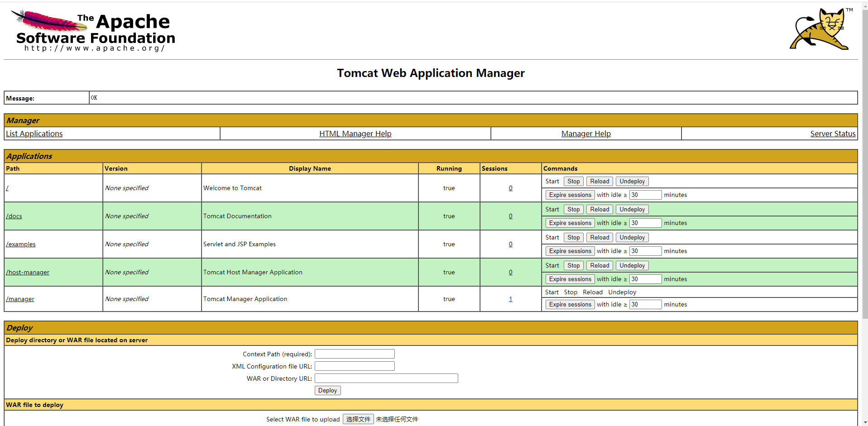Image resolution: width=868 pixels, height=426 pixels.
Task: Choose a WAR file to upload
Action: coord(358,419)
